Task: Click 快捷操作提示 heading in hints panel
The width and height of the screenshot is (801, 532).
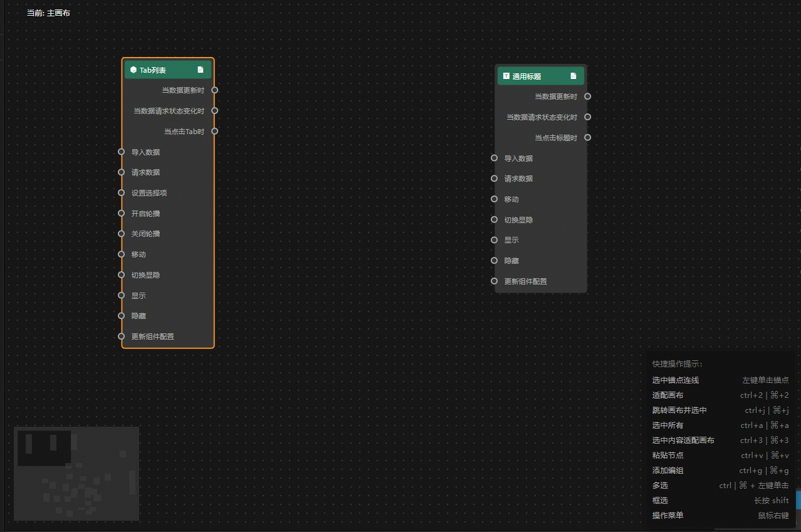Action: coord(678,364)
